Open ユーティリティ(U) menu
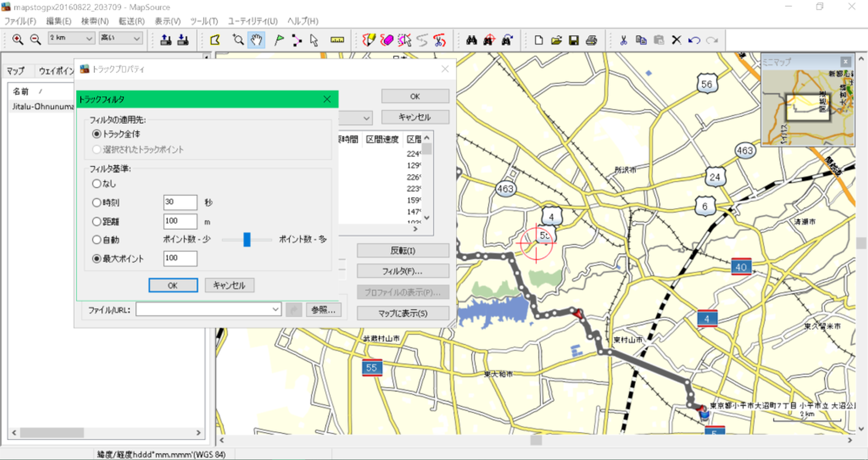 click(253, 21)
